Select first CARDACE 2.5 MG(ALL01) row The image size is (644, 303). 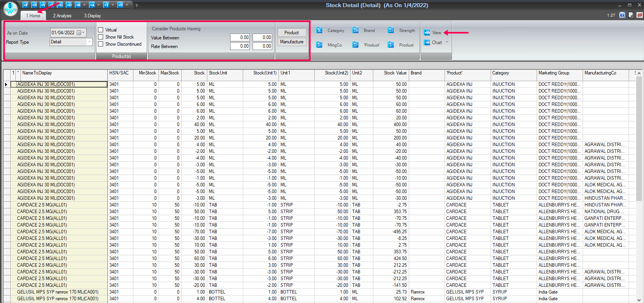pos(59,205)
